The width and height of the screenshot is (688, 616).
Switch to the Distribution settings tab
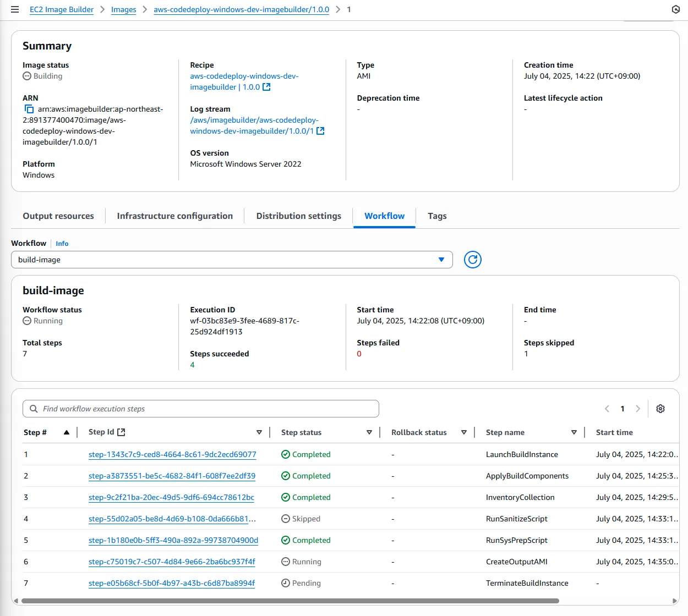coord(298,216)
